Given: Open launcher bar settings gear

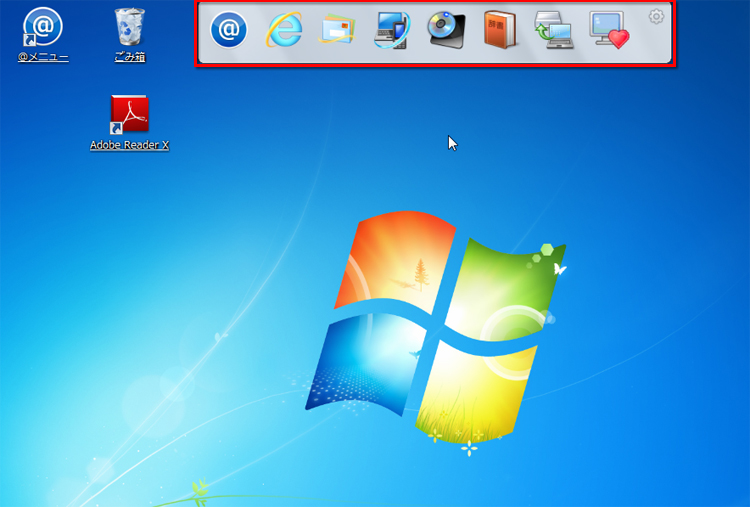Looking at the screenshot, I should pyautogui.click(x=656, y=17).
